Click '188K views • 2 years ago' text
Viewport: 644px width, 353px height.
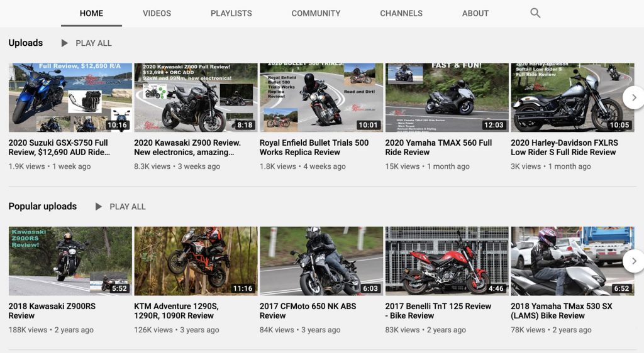[51, 330]
